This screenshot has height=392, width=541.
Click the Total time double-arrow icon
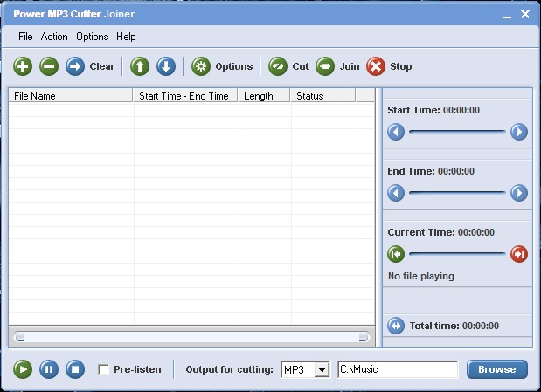396,326
